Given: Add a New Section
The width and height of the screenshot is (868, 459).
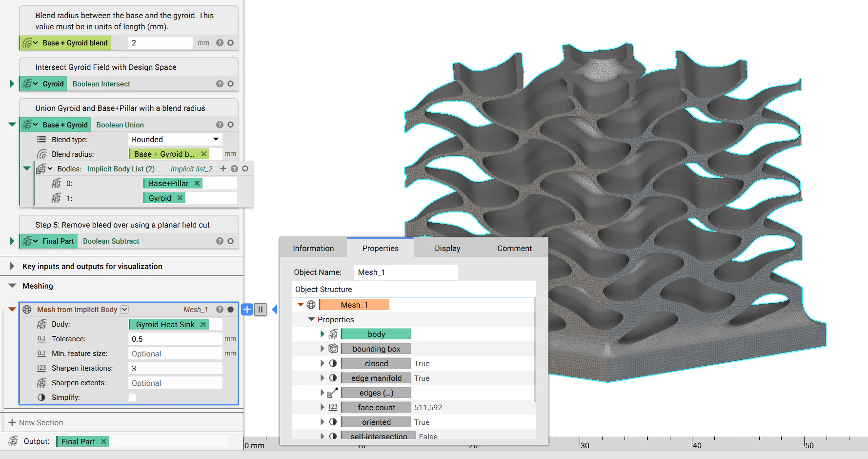Looking at the screenshot, I should click(x=36, y=422).
